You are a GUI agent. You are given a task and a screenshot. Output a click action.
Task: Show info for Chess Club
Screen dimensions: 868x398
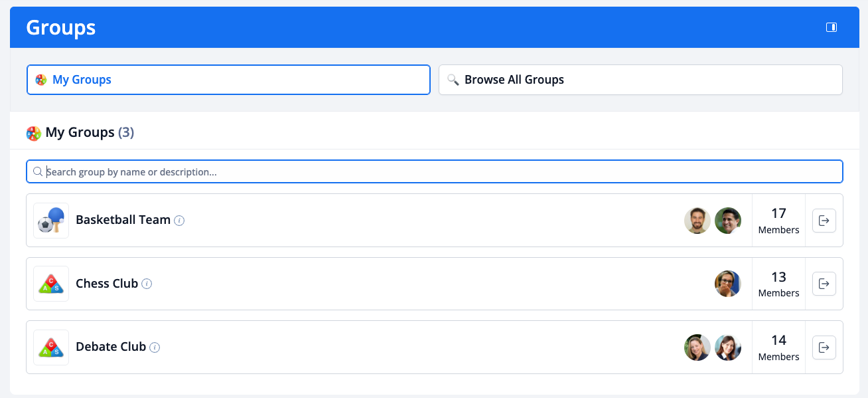tap(147, 284)
